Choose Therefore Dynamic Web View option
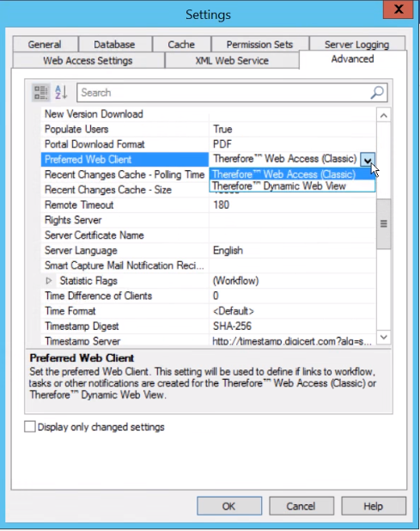The width and height of the screenshot is (420, 531). click(x=292, y=186)
